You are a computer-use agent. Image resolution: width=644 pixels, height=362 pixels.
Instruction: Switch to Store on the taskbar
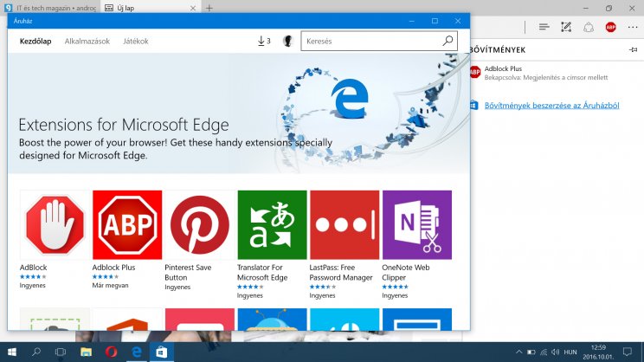[x=162, y=352]
